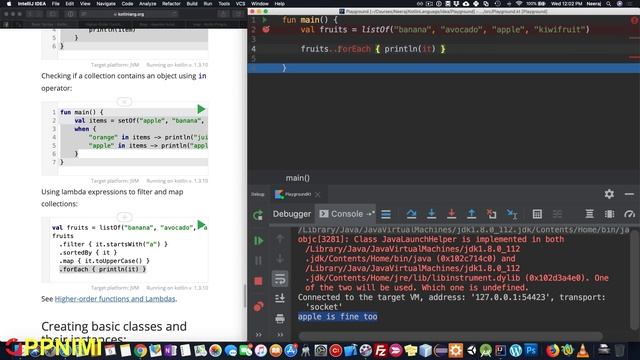Open Evaluate Expression calculator icon

point(537,214)
